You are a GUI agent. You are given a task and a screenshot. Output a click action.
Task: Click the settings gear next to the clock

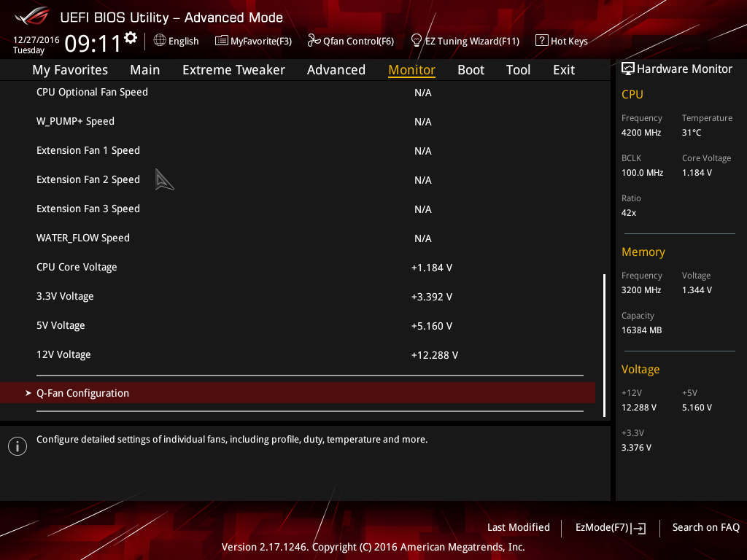[131, 38]
